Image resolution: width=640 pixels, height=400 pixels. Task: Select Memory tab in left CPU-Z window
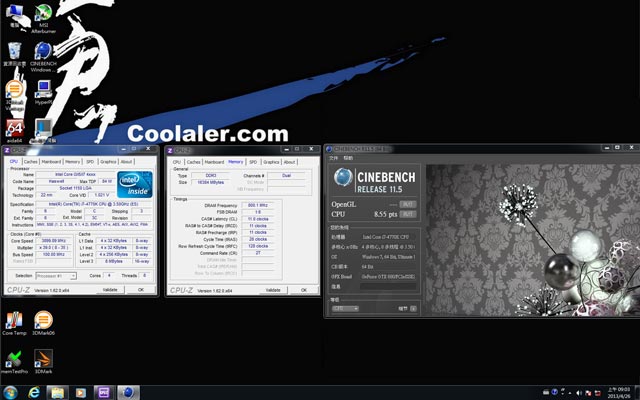pos(73,162)
